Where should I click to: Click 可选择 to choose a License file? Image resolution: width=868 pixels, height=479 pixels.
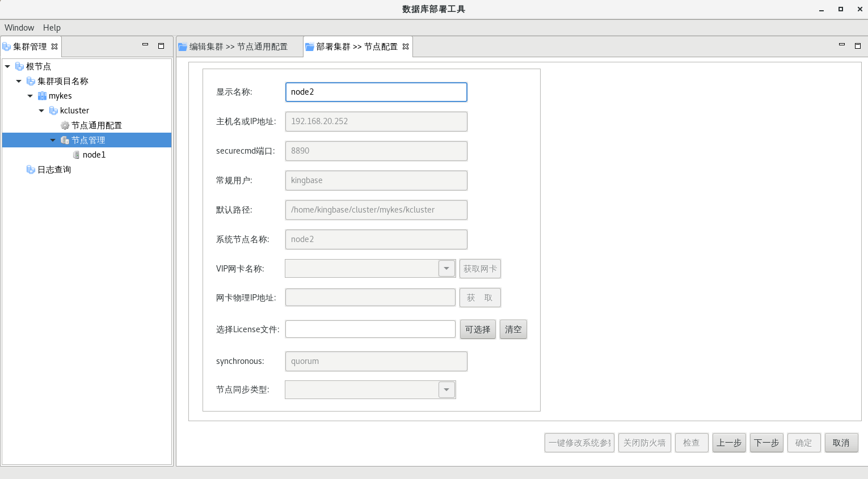coord(478,329)
